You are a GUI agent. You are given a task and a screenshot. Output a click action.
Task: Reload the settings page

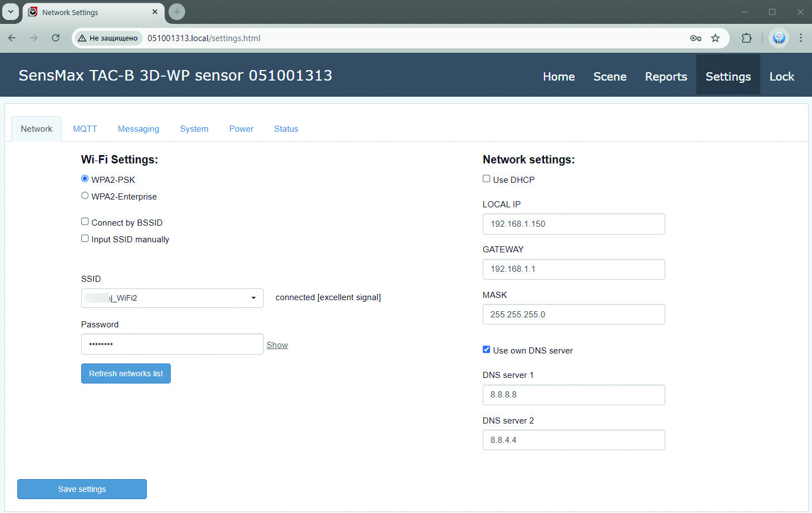tap(56, 38)
